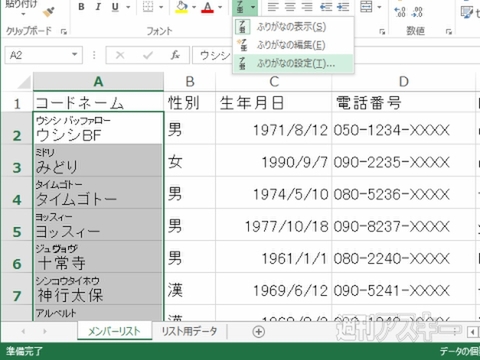
Task: Open the 貼り付け paste dropdown arrow
Action: (x=23, y=13)
